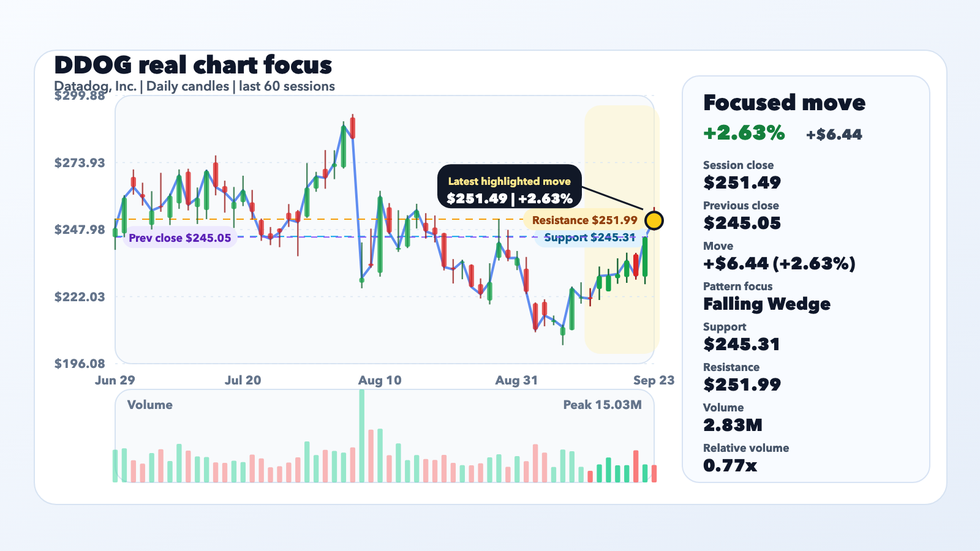Select the Sep 23 date axis label
980x551 pixels.
[654, 380]
